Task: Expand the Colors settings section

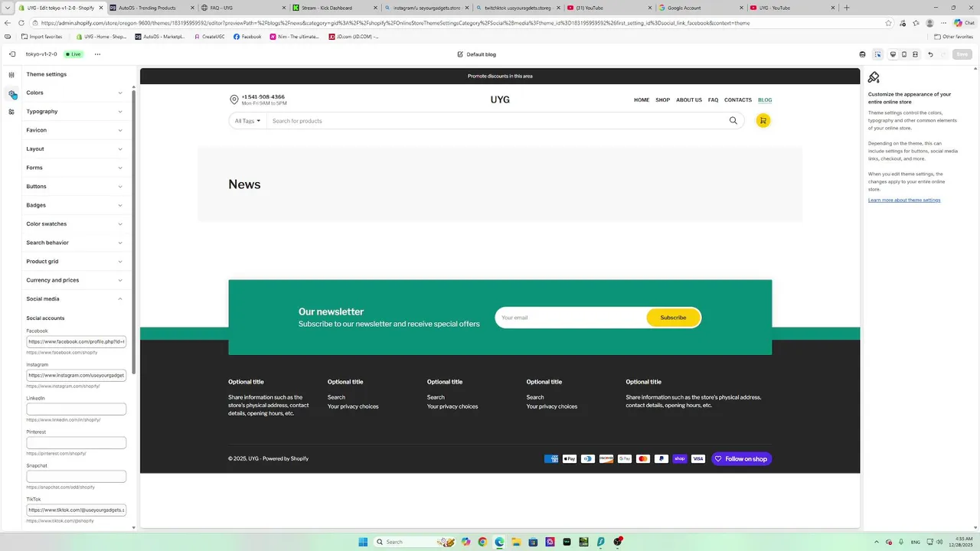Action: point(75,93)
